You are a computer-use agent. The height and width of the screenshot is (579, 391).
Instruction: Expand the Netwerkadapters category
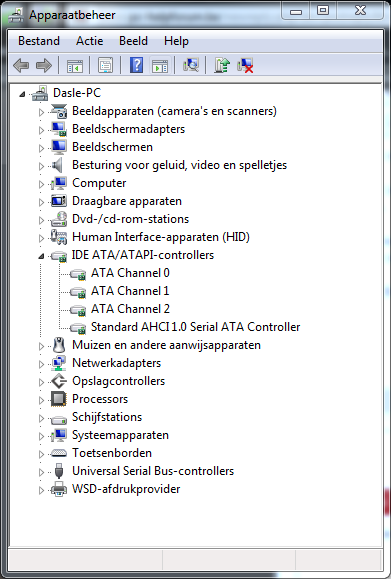[x=41, y=364]
